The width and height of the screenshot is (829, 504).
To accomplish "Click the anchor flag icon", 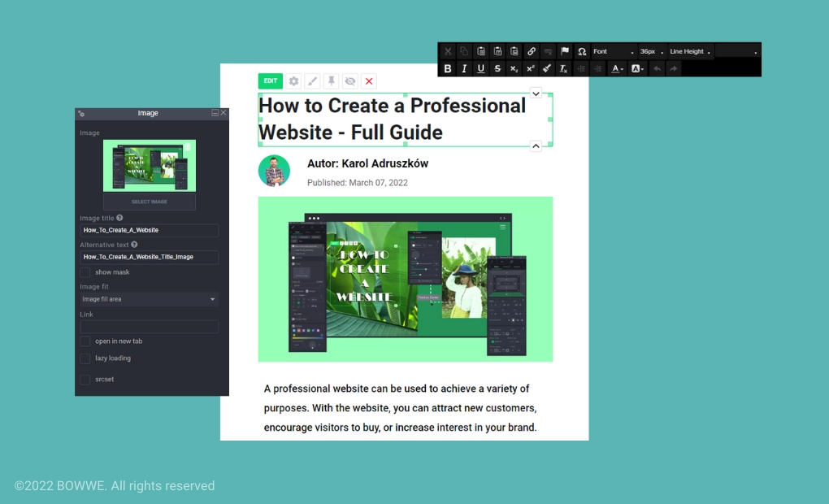I will (565, 51).
